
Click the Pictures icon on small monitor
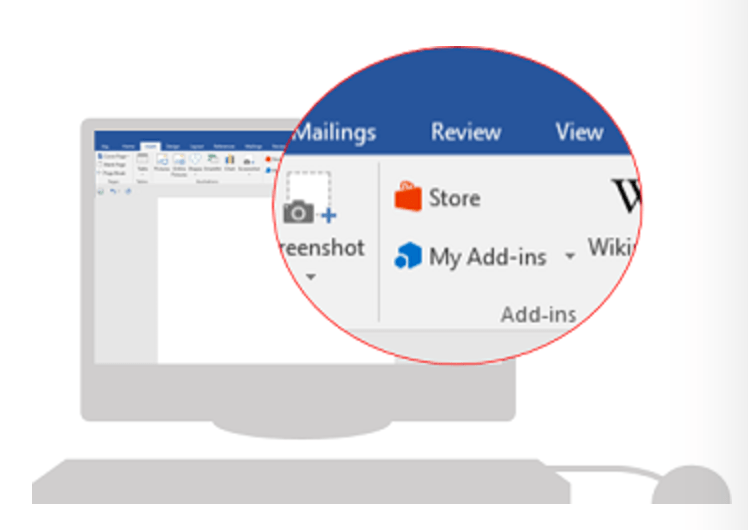(x=162, y=160)
